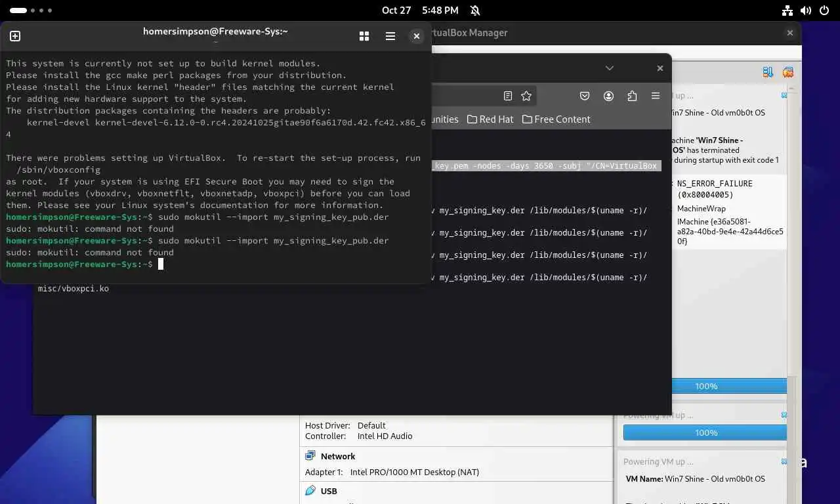The height and width of the screenshot is (504, 840).
Task: Click the VirtualBox Network icon
Action: (310, 456)
